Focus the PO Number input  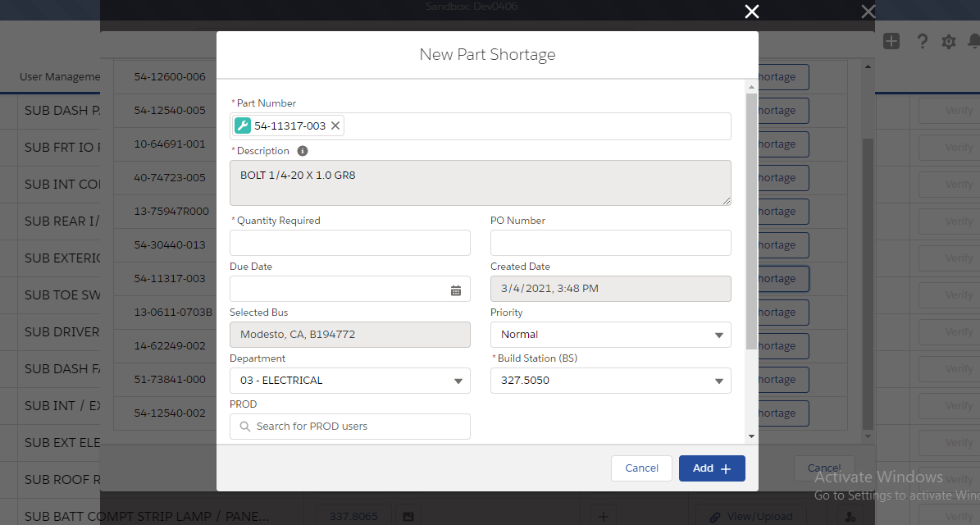click(x=610, y=243)
